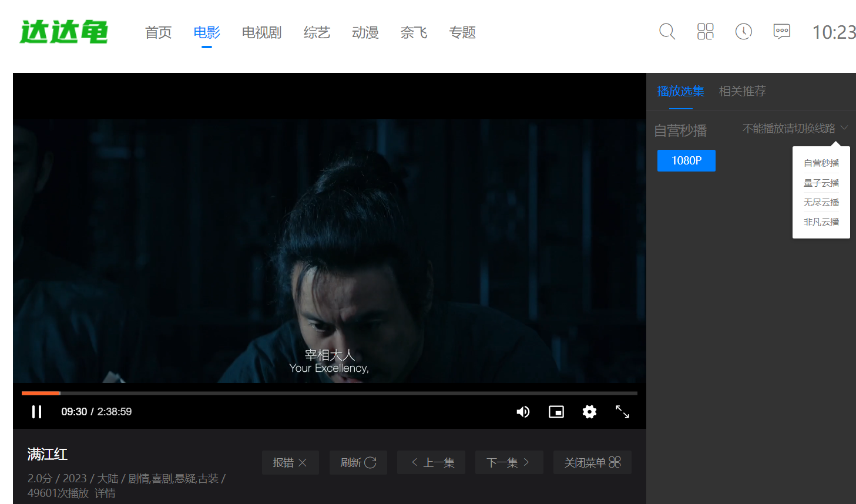Open the 电视剧 TV series menu

[262, 32]
